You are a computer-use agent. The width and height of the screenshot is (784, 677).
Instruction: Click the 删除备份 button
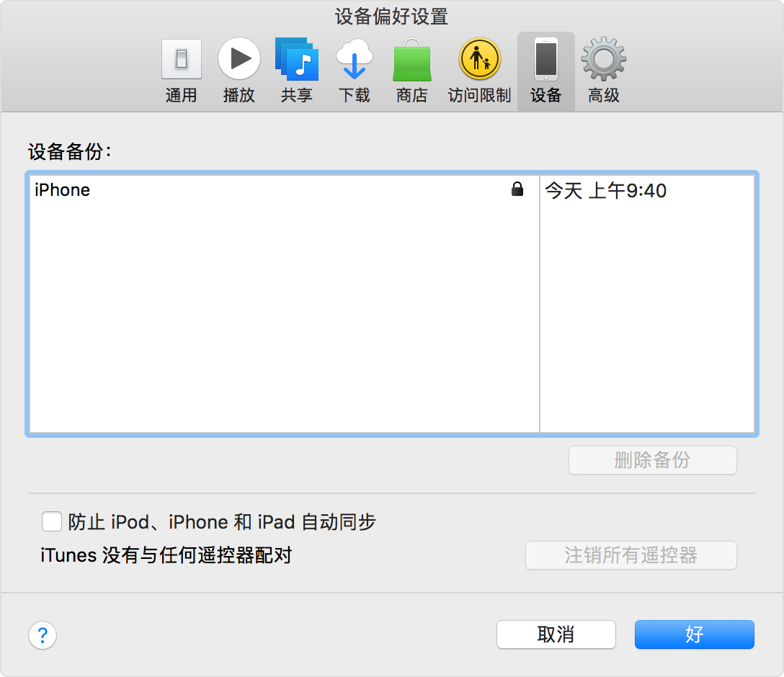click(652, 460)
